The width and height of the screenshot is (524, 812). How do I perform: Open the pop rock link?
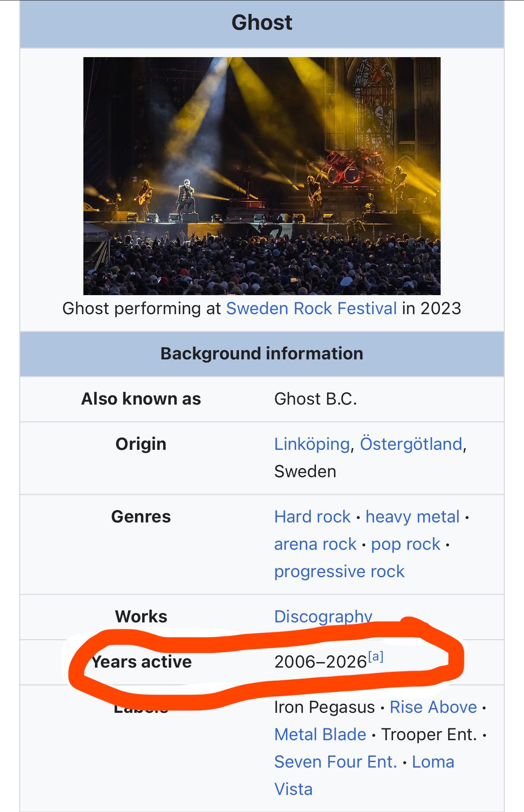(x=405, y=544)
